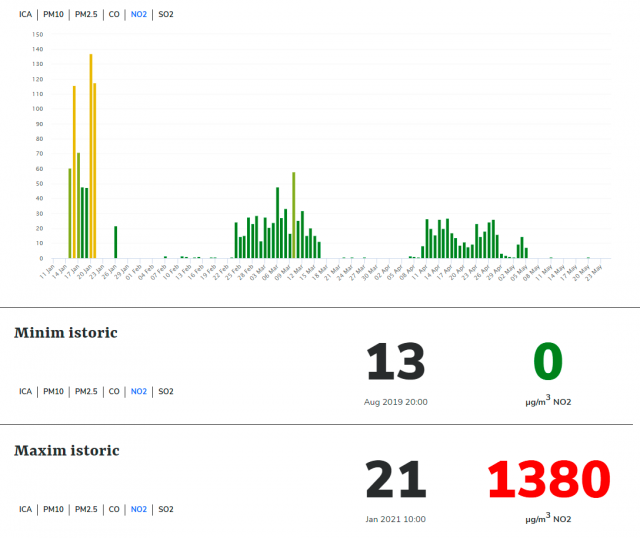640x538 pixels.
Task: Choose CO under Maxim istoric
Action: (115, 509)
